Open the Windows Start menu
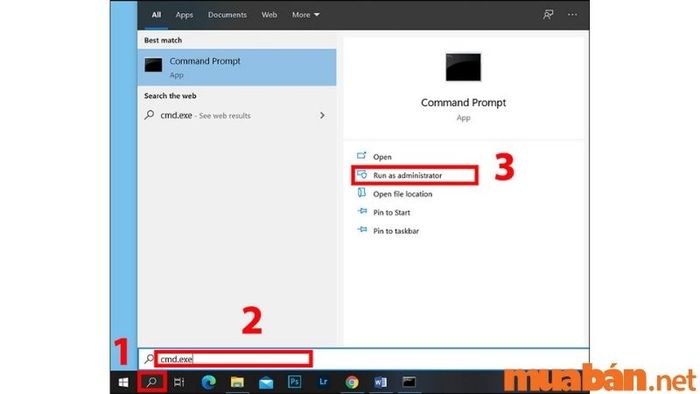Screen dimensions: 700x394 coord(124,382)
